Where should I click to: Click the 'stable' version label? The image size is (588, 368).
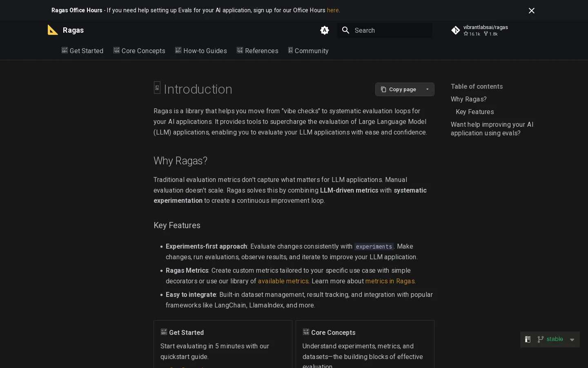(555, 339)
